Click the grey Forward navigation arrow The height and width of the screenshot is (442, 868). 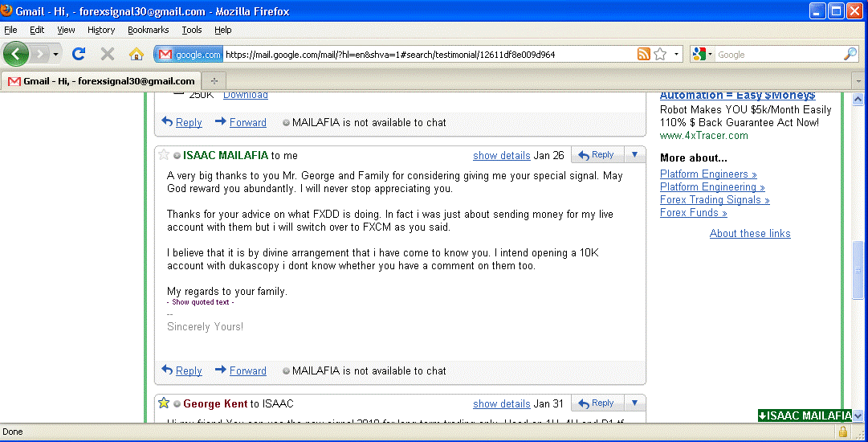[x=40, y=54]
